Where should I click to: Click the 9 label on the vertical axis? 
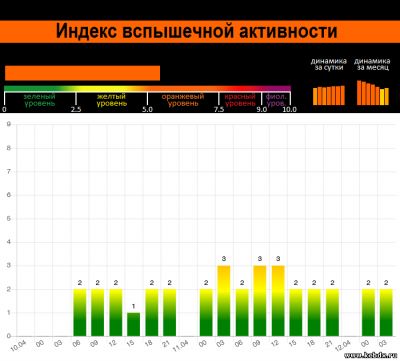click(9, 124)
